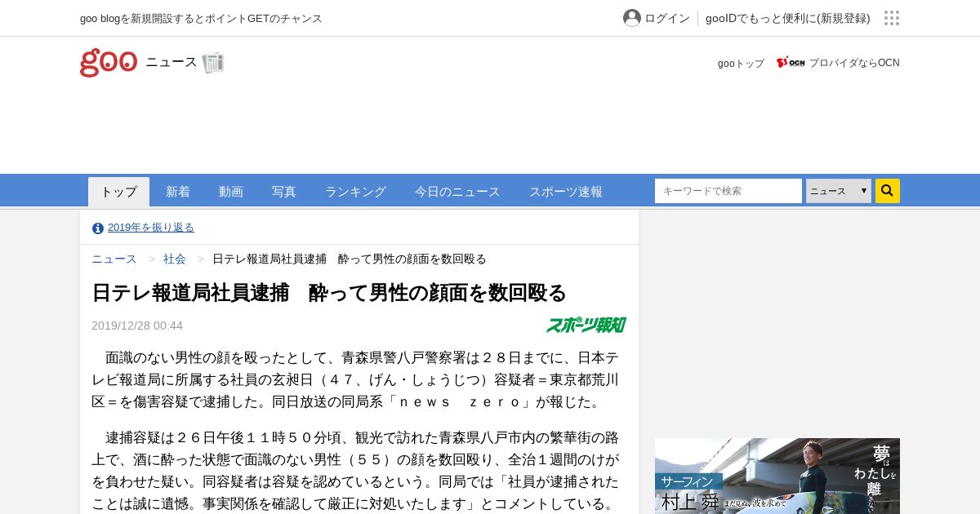This screenshot has width=980, height=514.
Task: Click gooIDでもっと便利に(新規登録) link
Action: pyautogui.click(x=788, y=18)
